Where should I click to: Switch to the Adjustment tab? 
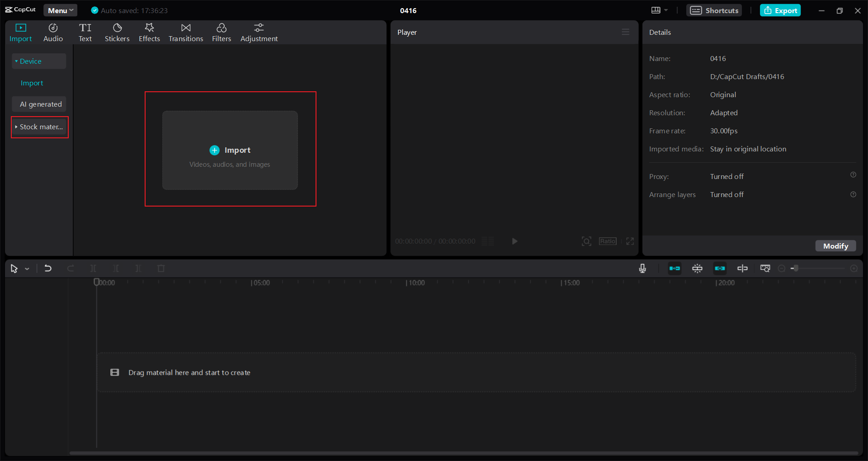(259, 32)
